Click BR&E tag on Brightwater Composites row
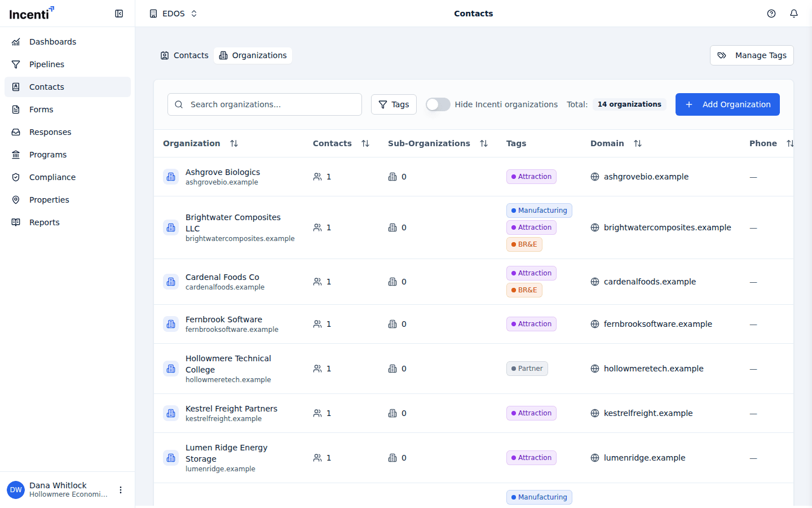 pyautogui.click(x=524, y=244)
